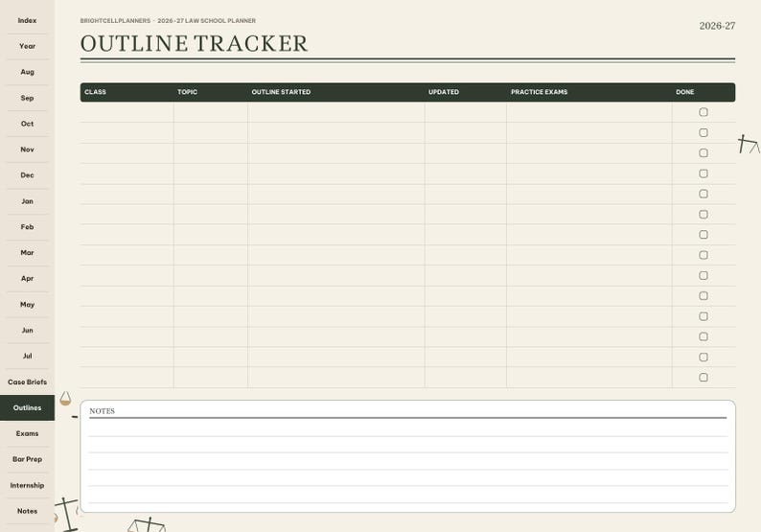The width and height of the screenshot is (761, 532).
Task: Navigate to the Jan month tab
Action: 27,201
